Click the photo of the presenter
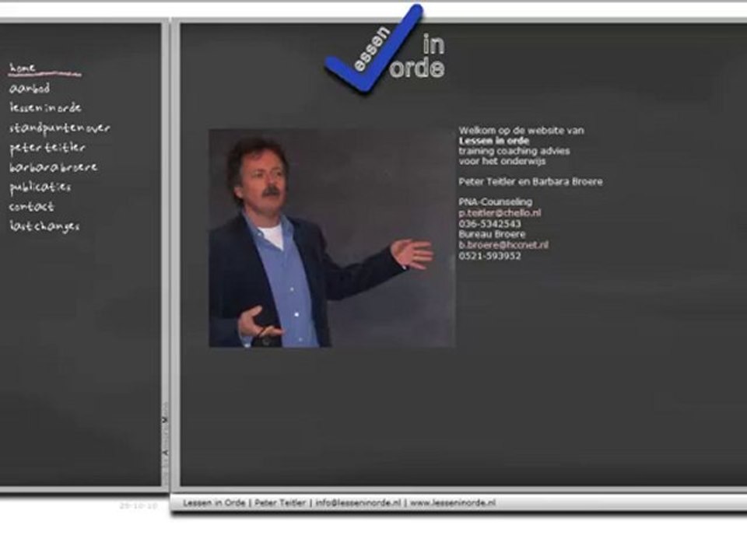747x560 pixels. point(332,238)
